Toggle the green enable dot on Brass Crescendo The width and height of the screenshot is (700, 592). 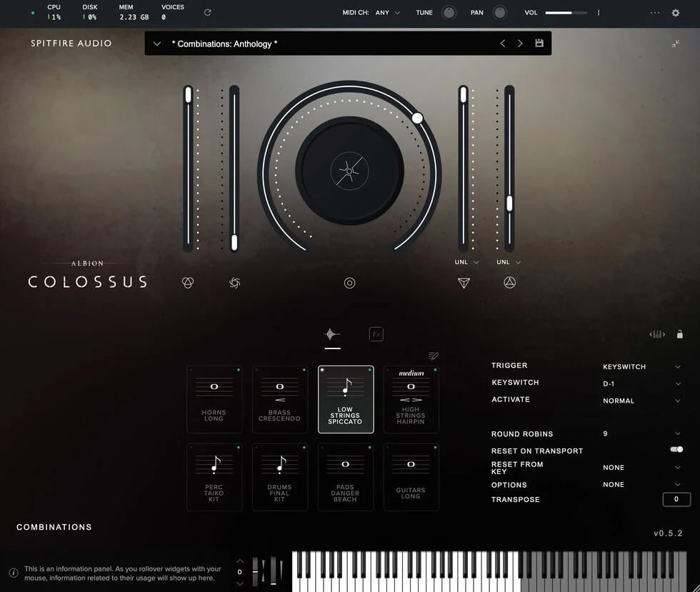click(x=304, y=370)
